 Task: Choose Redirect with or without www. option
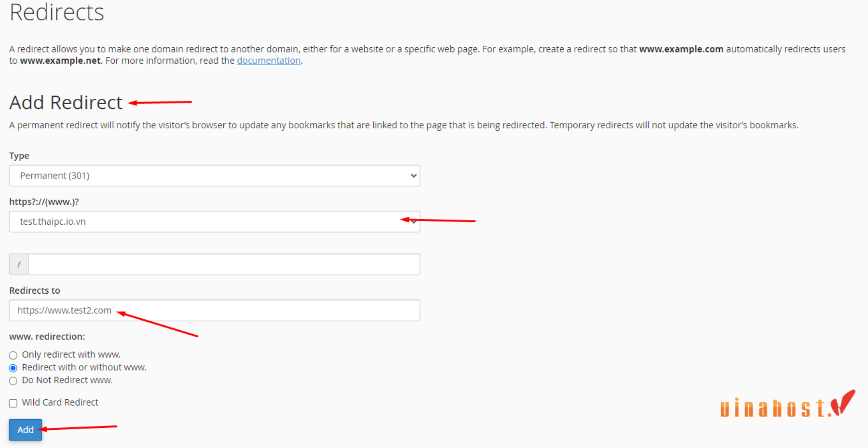[13, 368]
